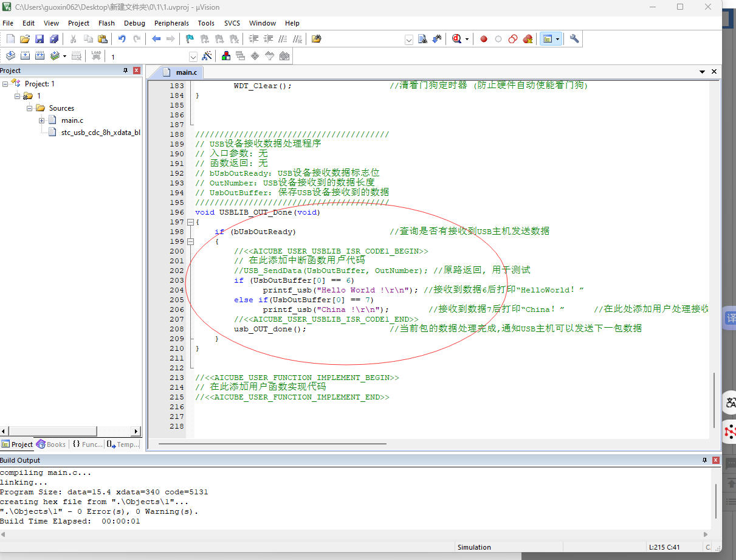Image resolution: width=736 pixels, height=560 pixels.
Task: Open the find text combo box dropdown
Action: pos(409,39)
